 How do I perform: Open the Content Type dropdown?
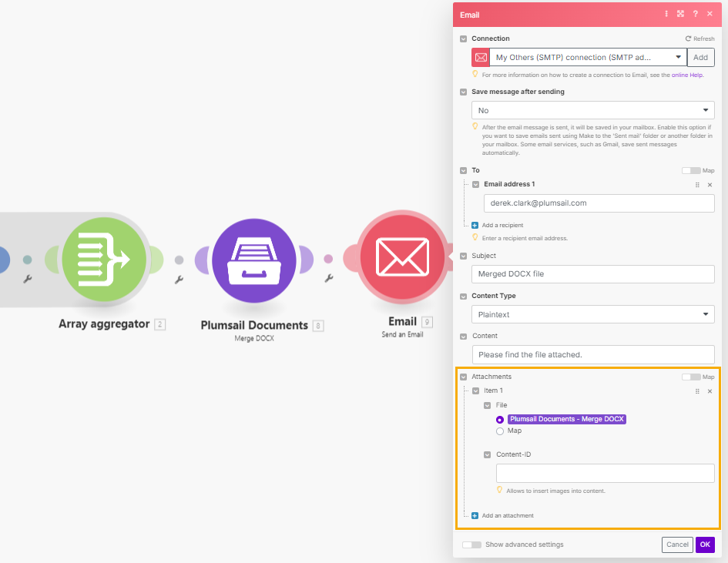593,314
